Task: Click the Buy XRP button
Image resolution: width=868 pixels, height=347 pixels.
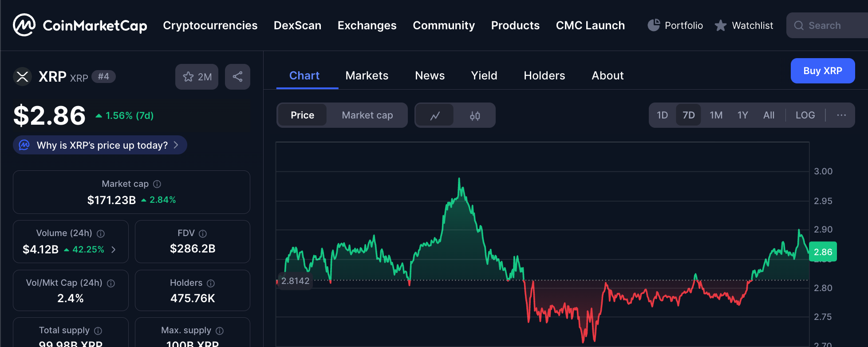Action: click(822, 71)
